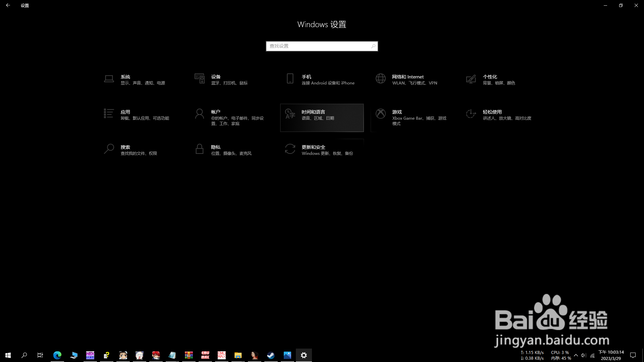644x362 pixels.
Task: Expand hidden icons in the system tray
Action: tap(576, 355)
